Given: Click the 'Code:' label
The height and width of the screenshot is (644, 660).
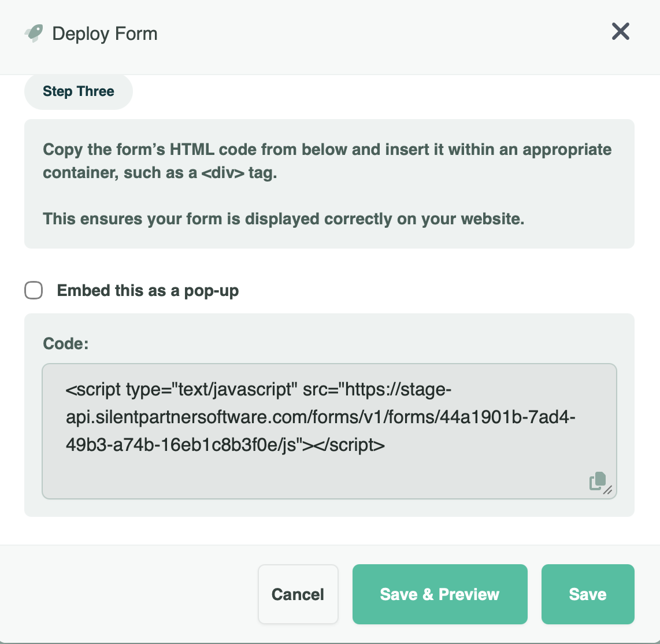Looking at the screenshot, I should coord(66,343).
